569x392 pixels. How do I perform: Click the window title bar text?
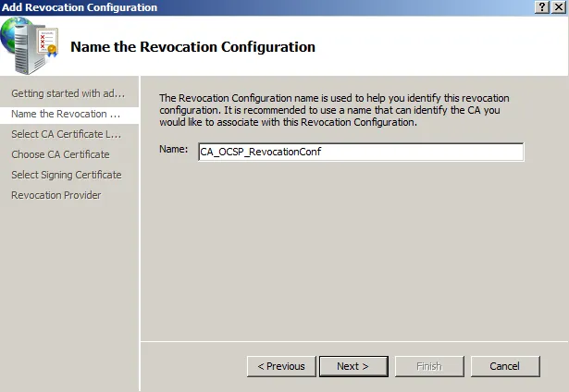(x=80, y=7)
